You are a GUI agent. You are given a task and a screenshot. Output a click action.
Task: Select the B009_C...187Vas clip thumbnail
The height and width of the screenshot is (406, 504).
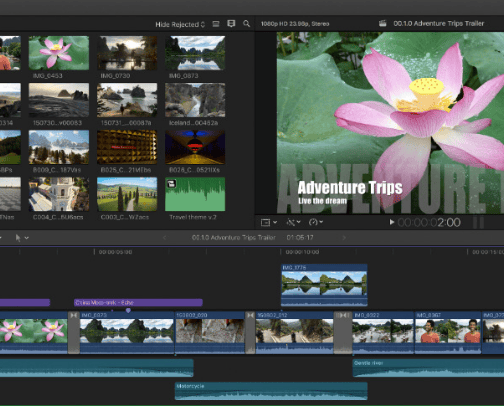pyautogui.click(x=59, y=147)
